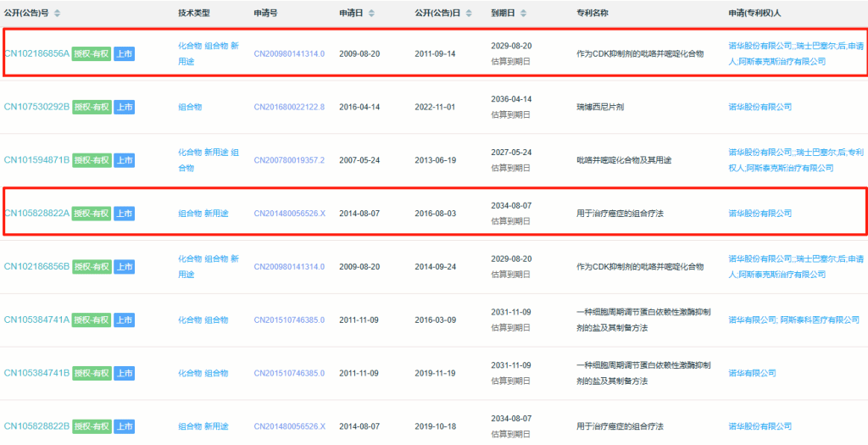Select 作为CDK抑制剂的吡咯并嘧啶化合物 in CN102186856A row
The height and width of the screenshot is (445, 868).
(x=640, y=53)
